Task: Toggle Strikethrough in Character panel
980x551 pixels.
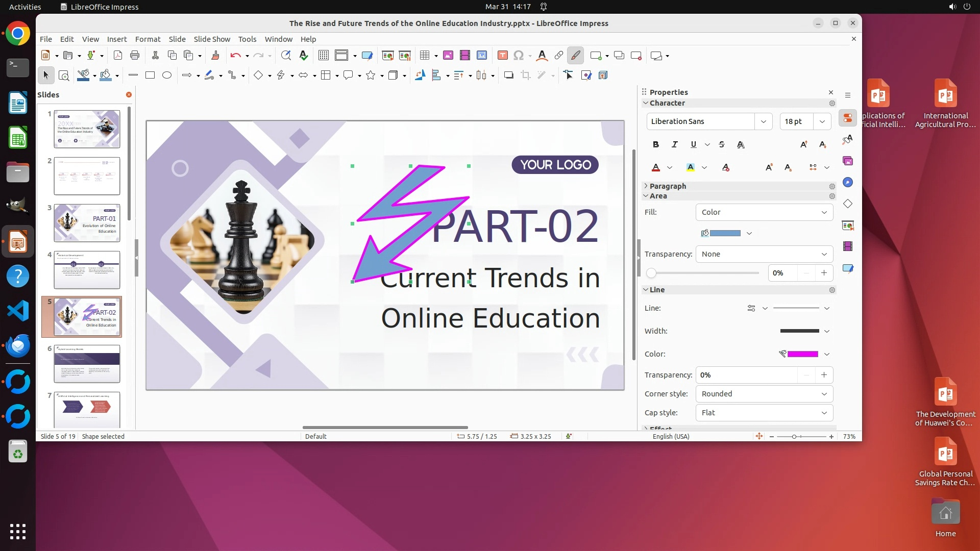Action: (722, 145)
